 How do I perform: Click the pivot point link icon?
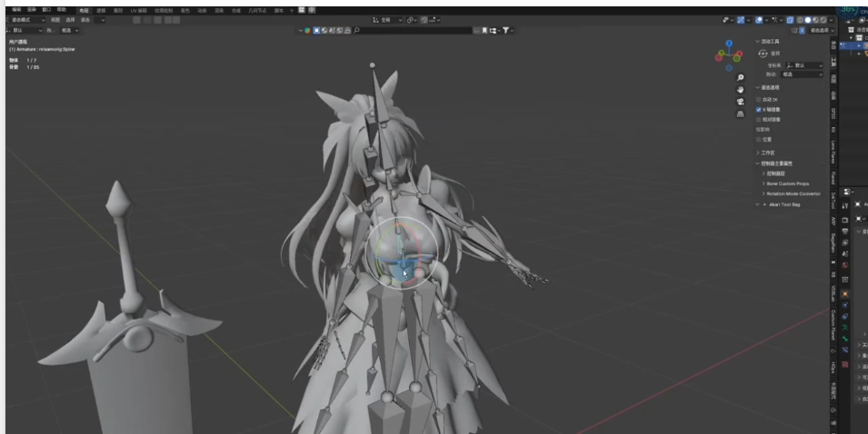coord(411,20)
